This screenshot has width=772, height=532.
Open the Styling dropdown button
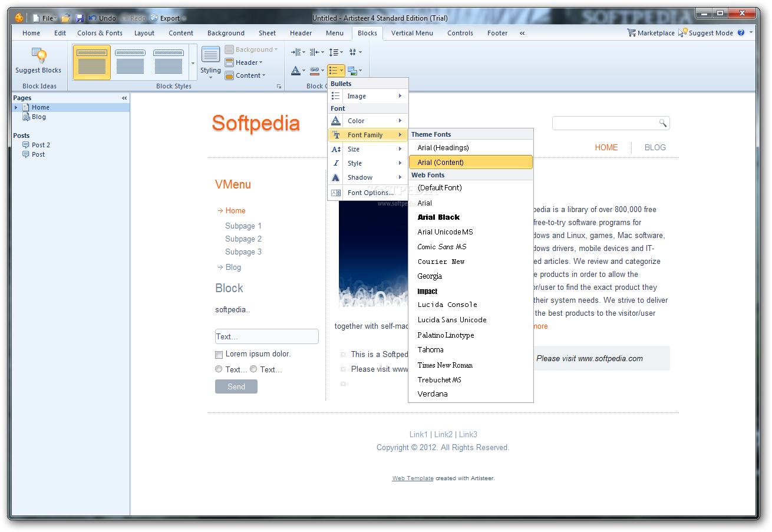pyautogui.click(x=210, y=62)
